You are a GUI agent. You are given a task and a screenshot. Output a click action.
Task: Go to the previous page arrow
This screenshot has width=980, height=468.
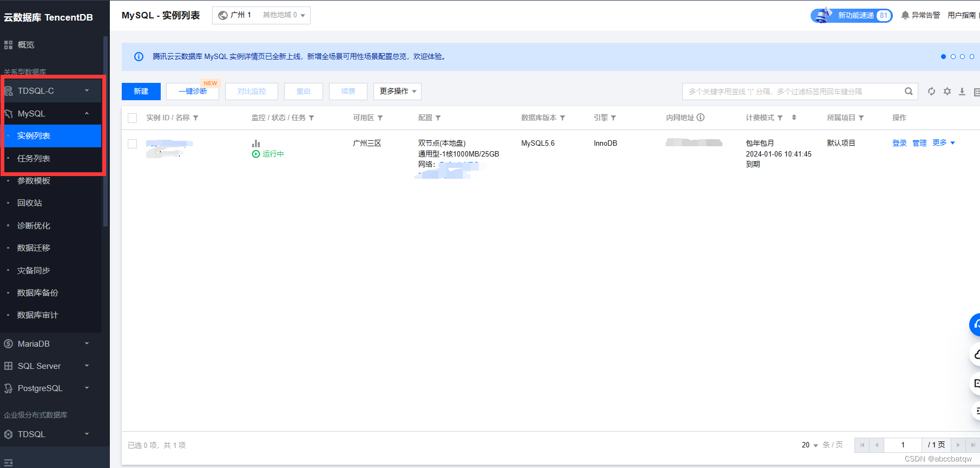click(x=877, y=445)
